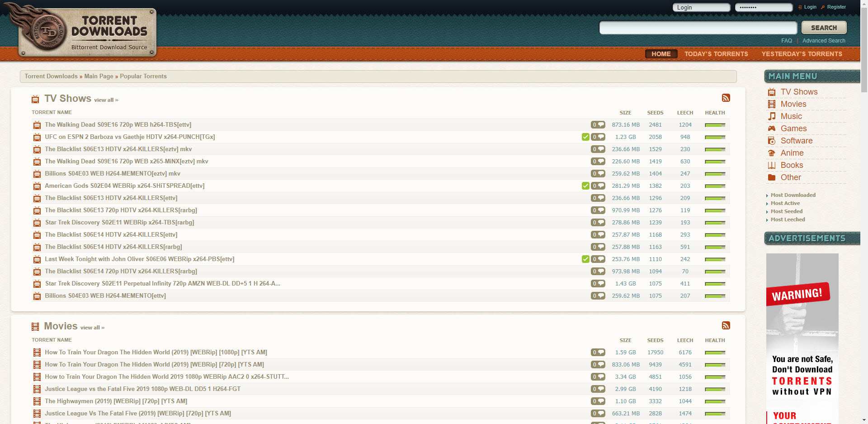Click TV icon beside The Blacklist S06E13 [eztv] mkv
This screenshot has height=424, width=868.
point(37,149)
